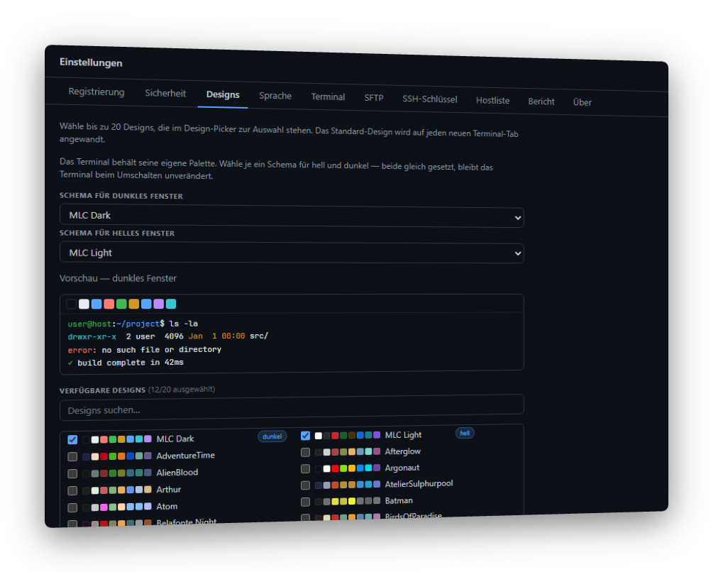Click the amber yellow preview palette swatch
Screen dimensions: 728x572
[133, 304]
